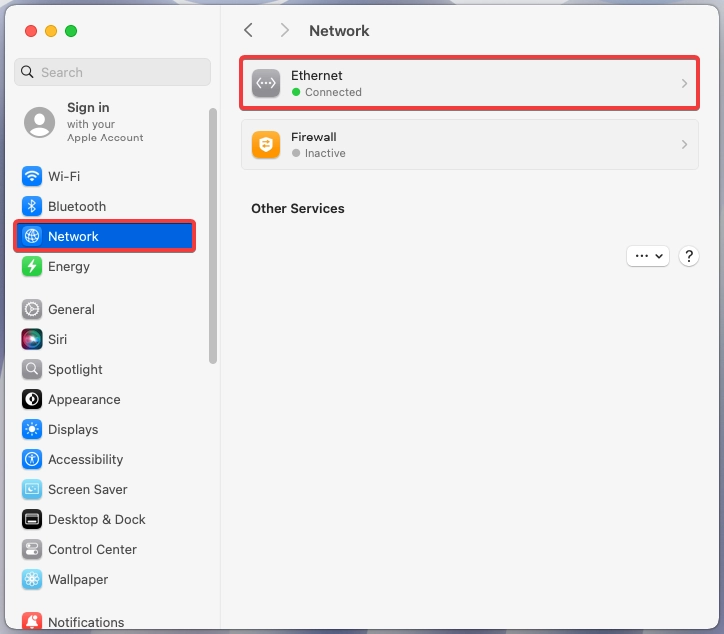Select Accessibility label in sidebar

coord(86,460)
